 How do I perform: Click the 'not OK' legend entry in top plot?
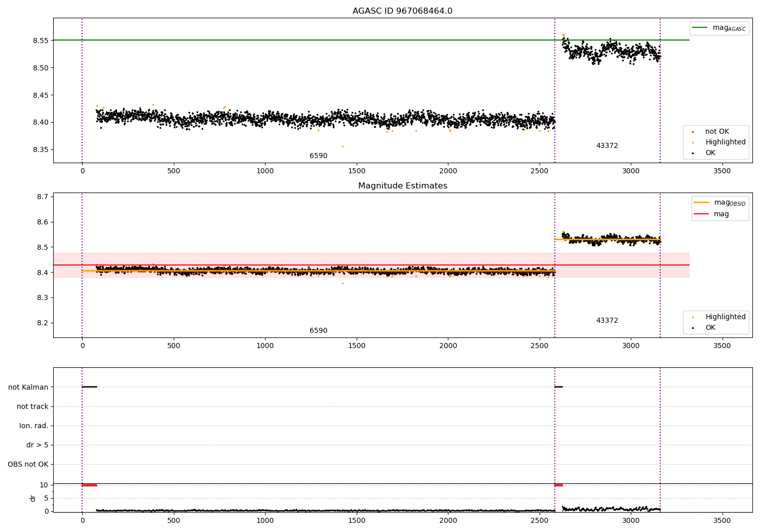coord(717,132)
